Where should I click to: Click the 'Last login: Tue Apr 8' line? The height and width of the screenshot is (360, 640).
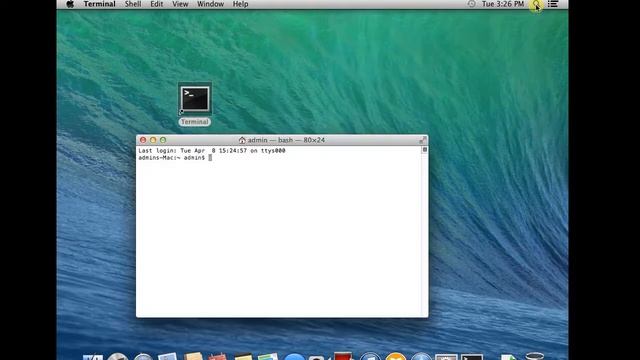click(x=212, y=151)
